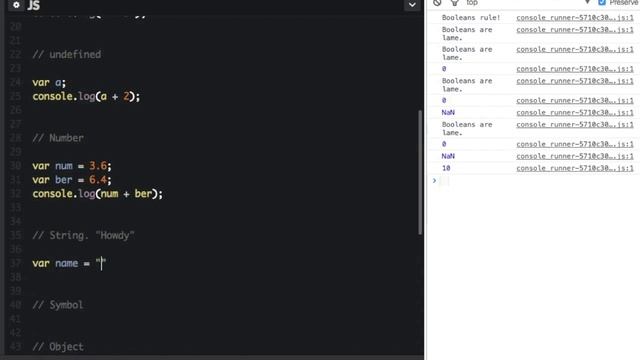
Task: Open JS editor settings gear
Action: tap(16, 5)
